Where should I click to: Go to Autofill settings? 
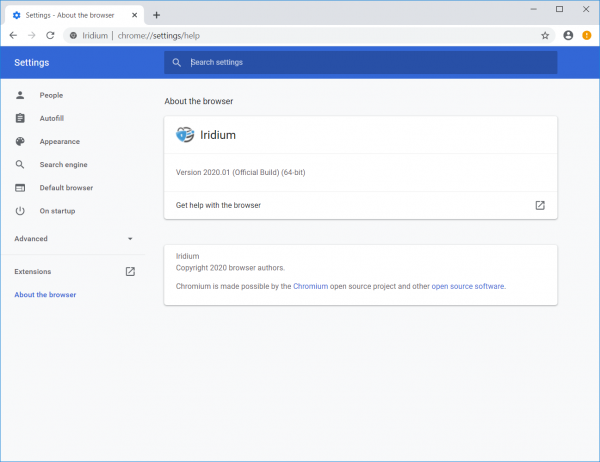click(52, 118)
